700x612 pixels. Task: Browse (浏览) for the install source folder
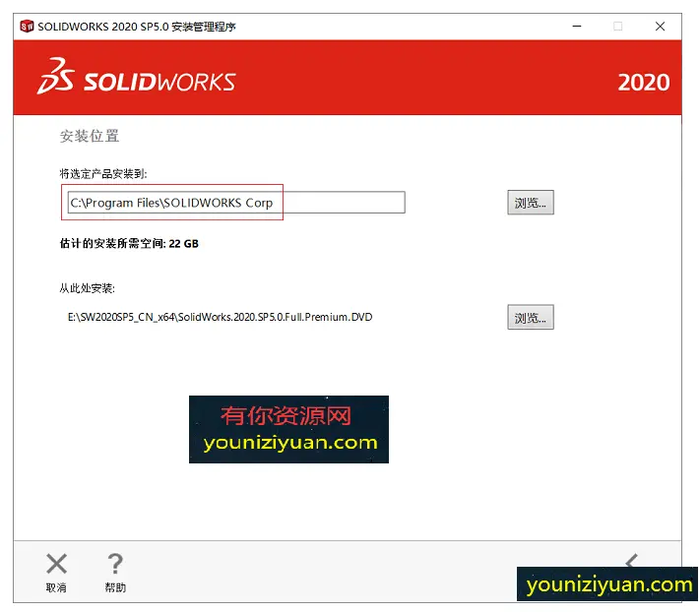point(531,317)
